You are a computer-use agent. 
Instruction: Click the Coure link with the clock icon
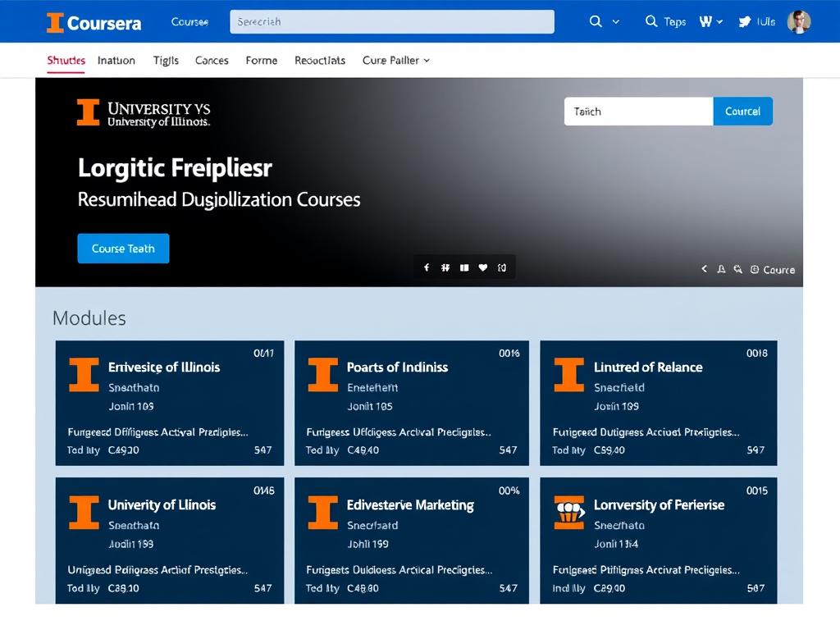[773, 270]
